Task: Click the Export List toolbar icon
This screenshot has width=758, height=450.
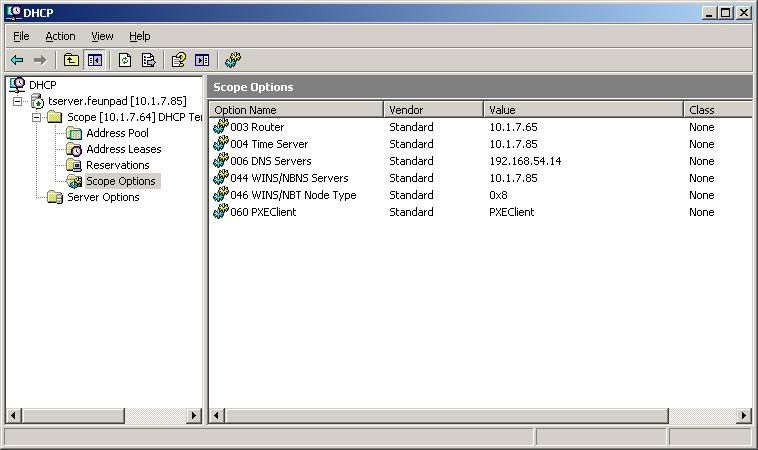Action: point(148,60)
